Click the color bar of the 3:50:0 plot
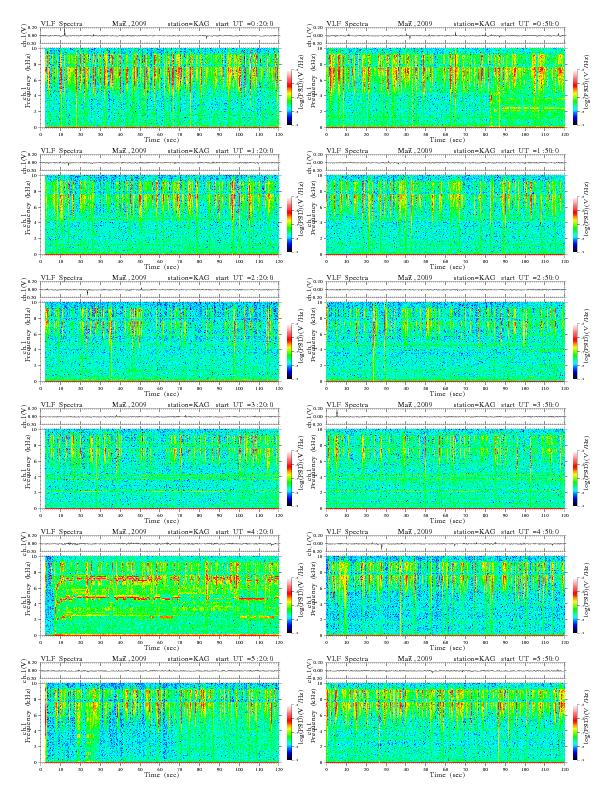The image size is (612, 792). (575, 478)
